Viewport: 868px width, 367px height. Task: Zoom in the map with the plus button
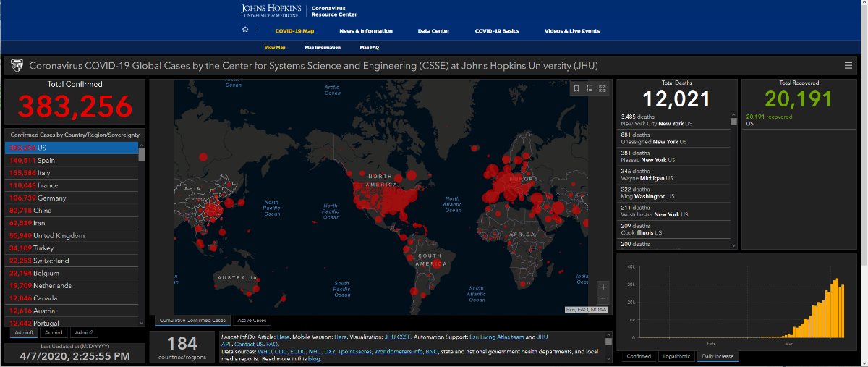click(x=603, y=287)
